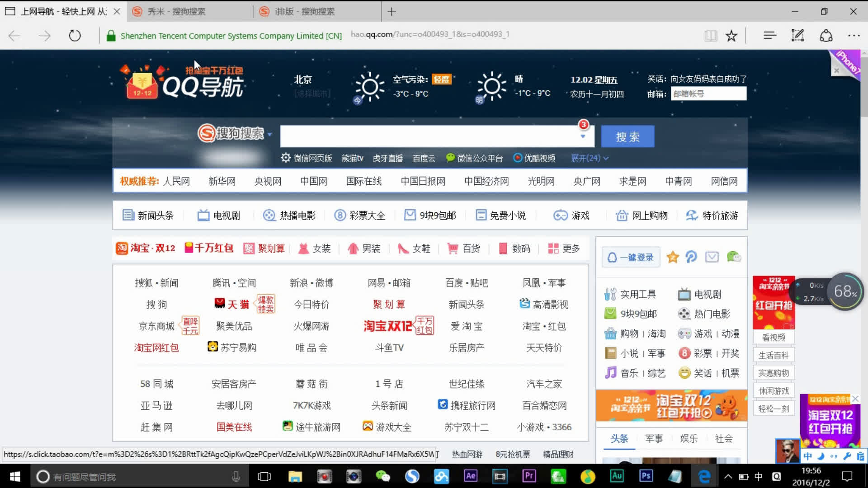Open the 携程旅行网 link
Image resolution: width=868 pixels, height=488 pixels.
pyautogui.click(x=473, y=405)
